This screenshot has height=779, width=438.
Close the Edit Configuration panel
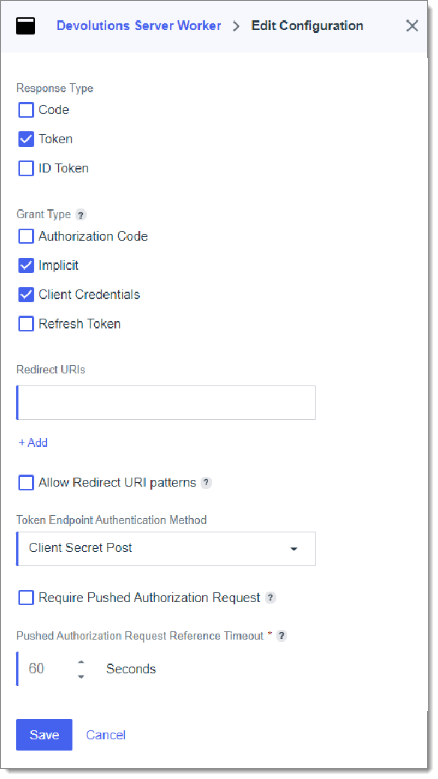412,26
